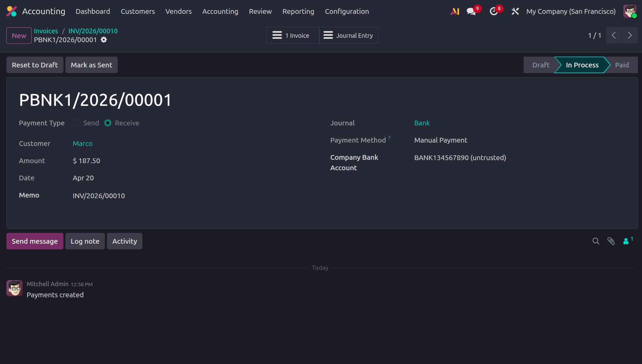Open the Customer field showing Marco
Viewport: 642px width, 364px height.
pos(83,144)
